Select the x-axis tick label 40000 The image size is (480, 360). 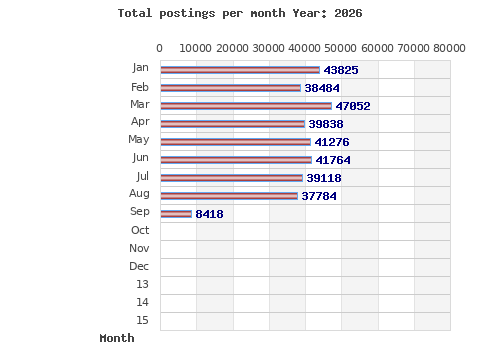pos(304,48)
